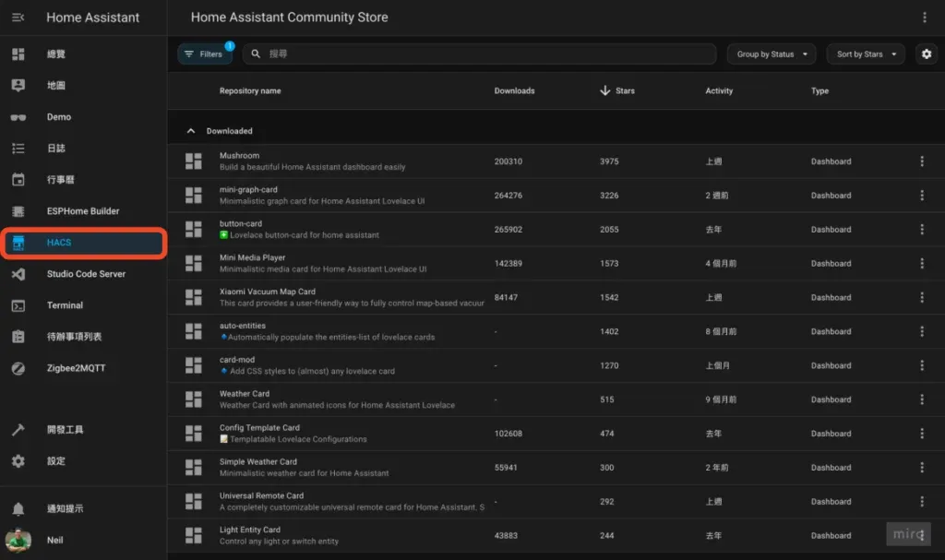Click the top-right overflow menu icon
This screenshot has height=560, width=945.
(926, 18)
